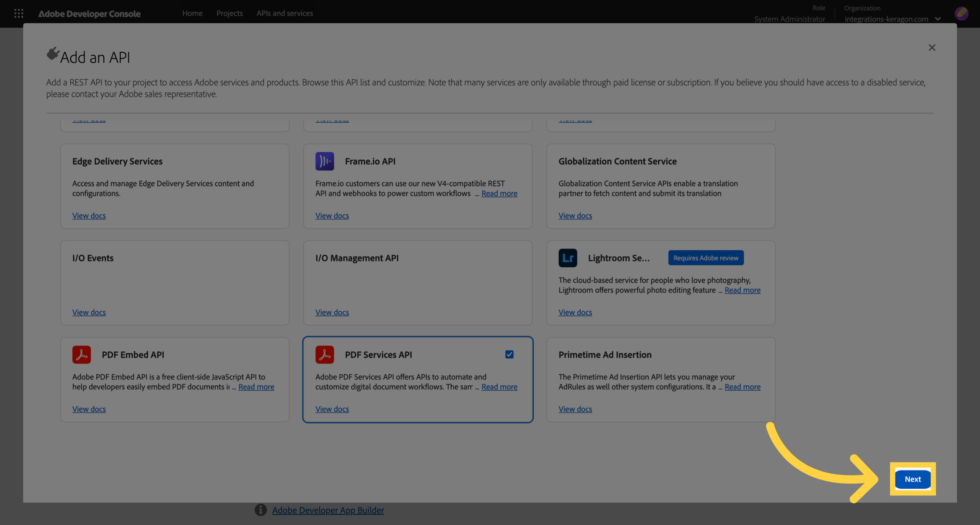The height and width of the screenshot is (525, 980).
Task: Open View docs for PDF Embed API
Action: pyautogui.click(x=89, y=409)
